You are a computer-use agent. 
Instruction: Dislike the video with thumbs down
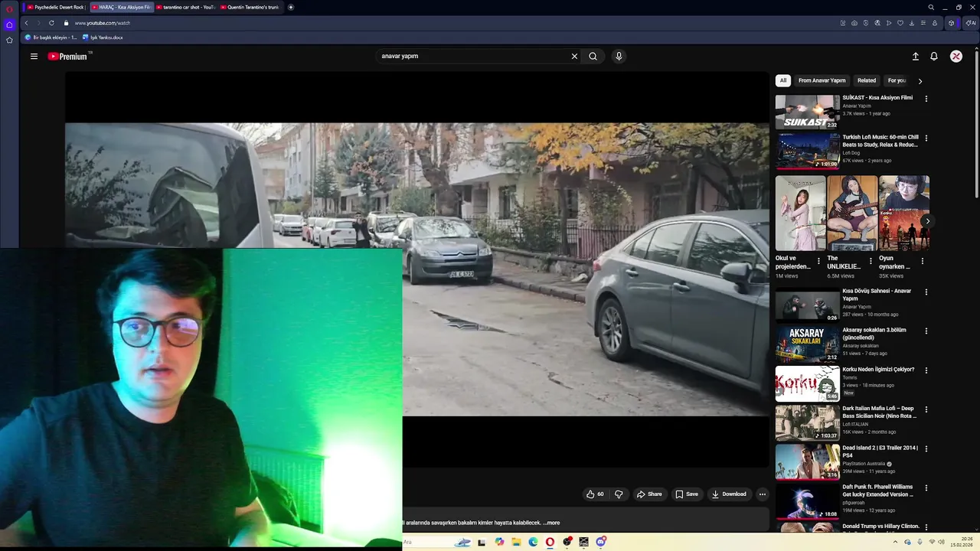(619, 494)
